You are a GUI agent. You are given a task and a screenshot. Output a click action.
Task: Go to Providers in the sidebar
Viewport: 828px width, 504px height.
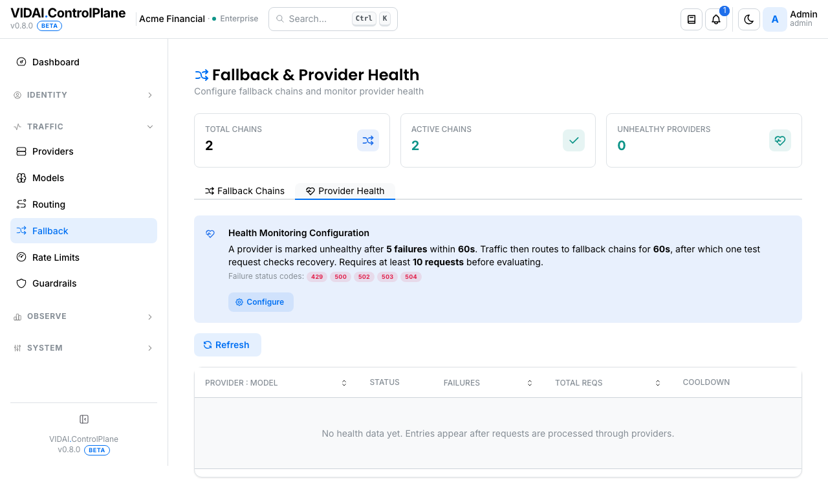[83, 151]
